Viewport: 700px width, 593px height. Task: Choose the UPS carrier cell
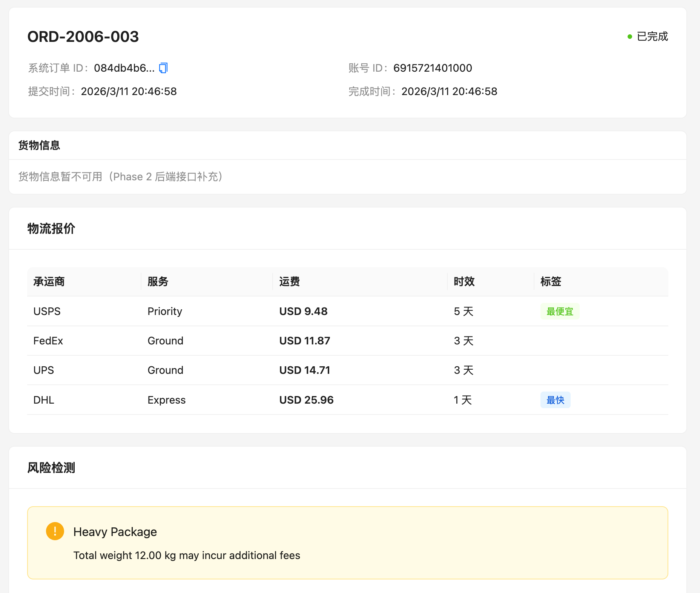click(x=44, y=370)
